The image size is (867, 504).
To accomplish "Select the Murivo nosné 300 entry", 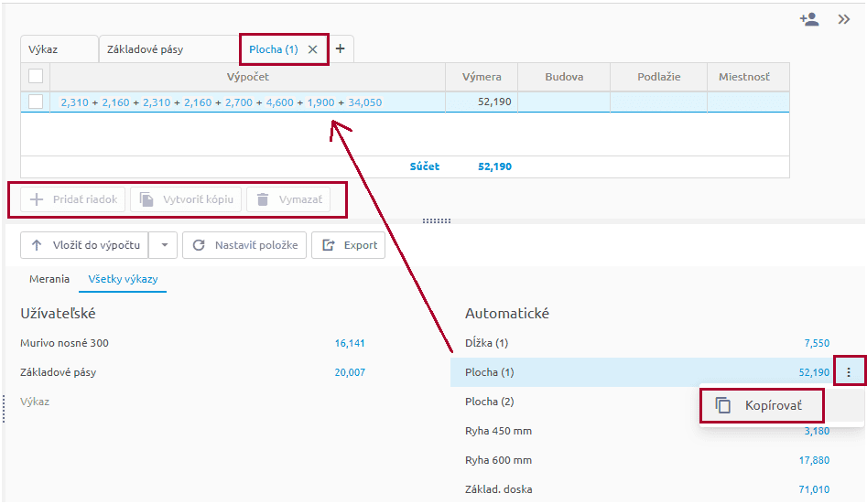I will [70, 343].
